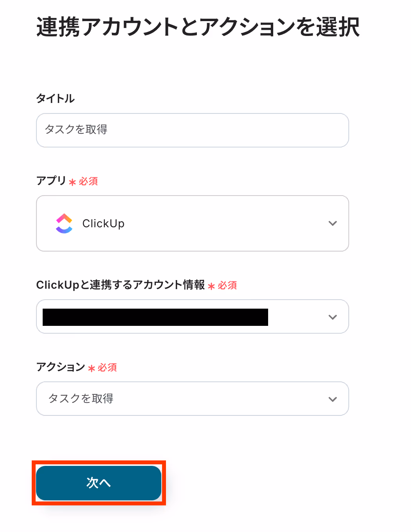This screenshot has height=532, width=411.
Task: Click the アプリ field label
Action: click(51, 180)
